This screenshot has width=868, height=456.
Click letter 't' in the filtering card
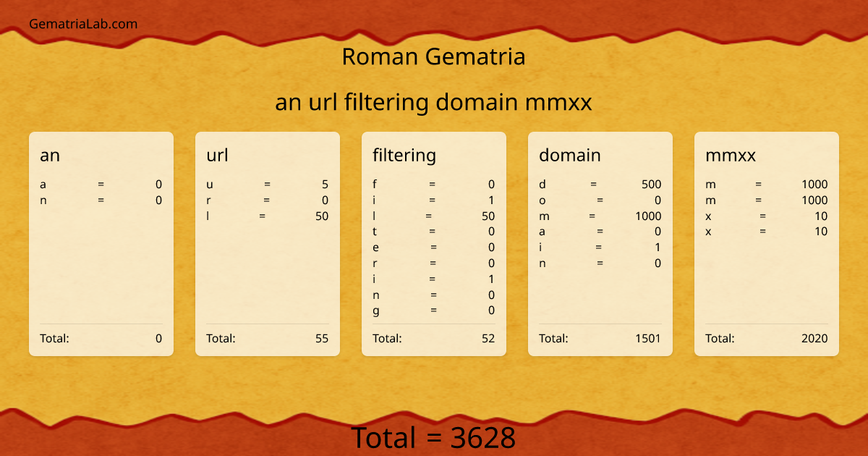(375, 232)
